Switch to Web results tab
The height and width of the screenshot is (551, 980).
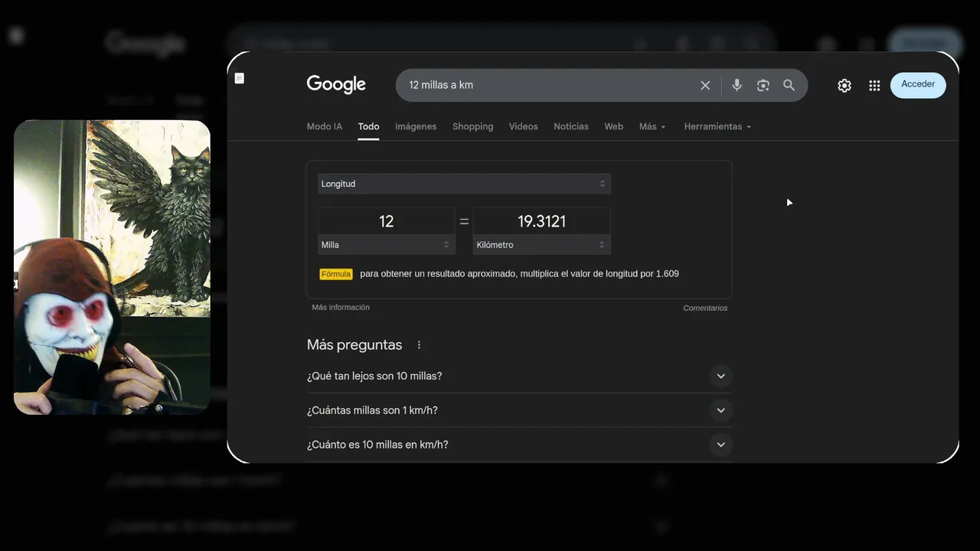click(614, 127)
